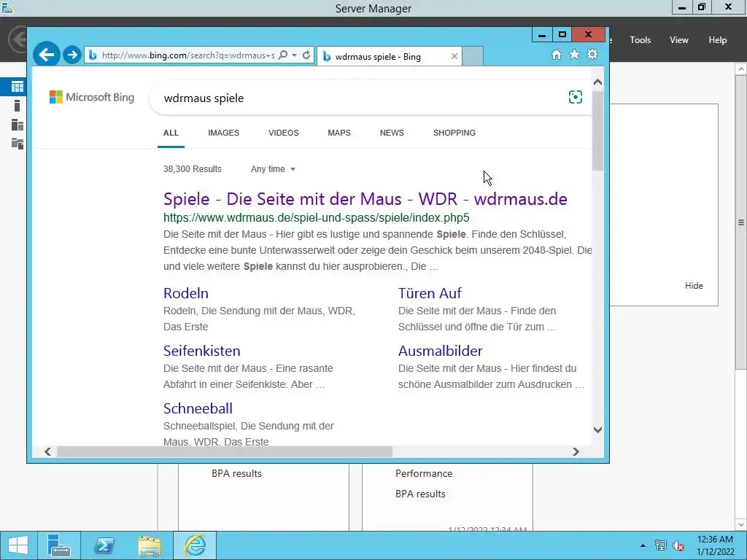This screenshot has height=560, width=747.
Task: Click the Microsoft Bing logo
Action: (x=92, y=97)
